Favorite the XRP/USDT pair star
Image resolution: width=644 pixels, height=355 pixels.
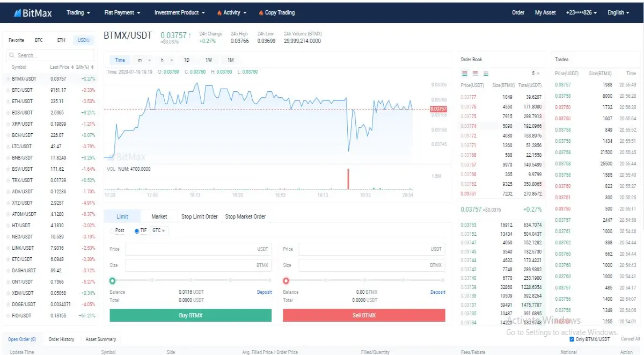click(8, 124)
